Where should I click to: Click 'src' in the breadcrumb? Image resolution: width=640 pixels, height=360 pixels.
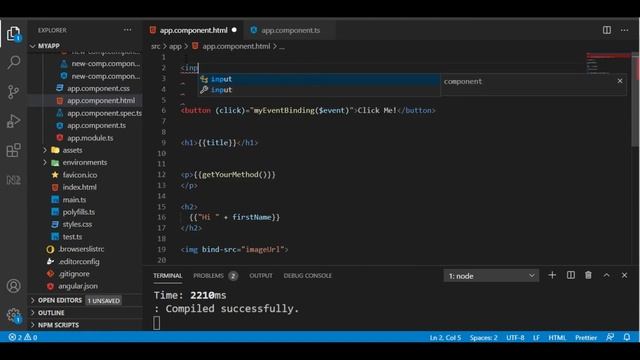[x=156, y=46]
